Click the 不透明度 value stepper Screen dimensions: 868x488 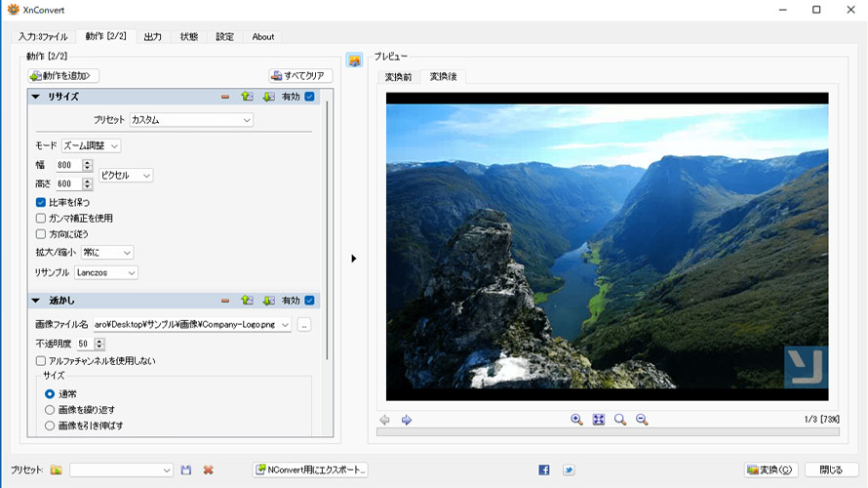tap(99, 344)
